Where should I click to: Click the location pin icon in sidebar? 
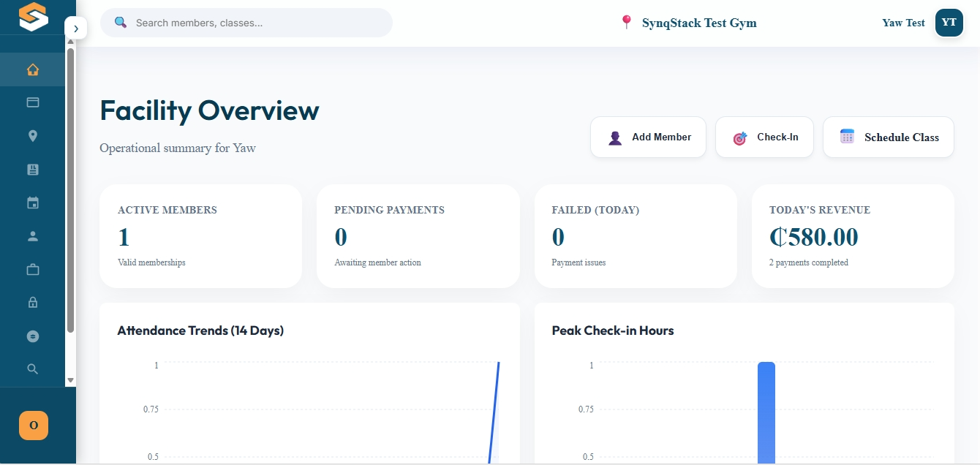pyautogui.click(x=32, y=136)
